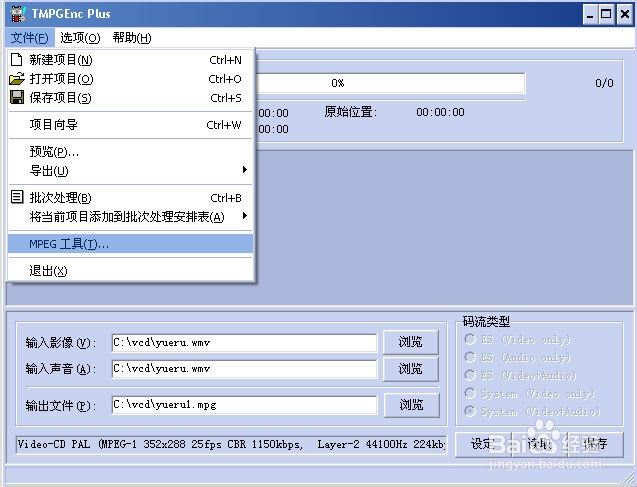Click the 码流类型 group label
The image size is (637, 487).
click(x=486, y=322)
